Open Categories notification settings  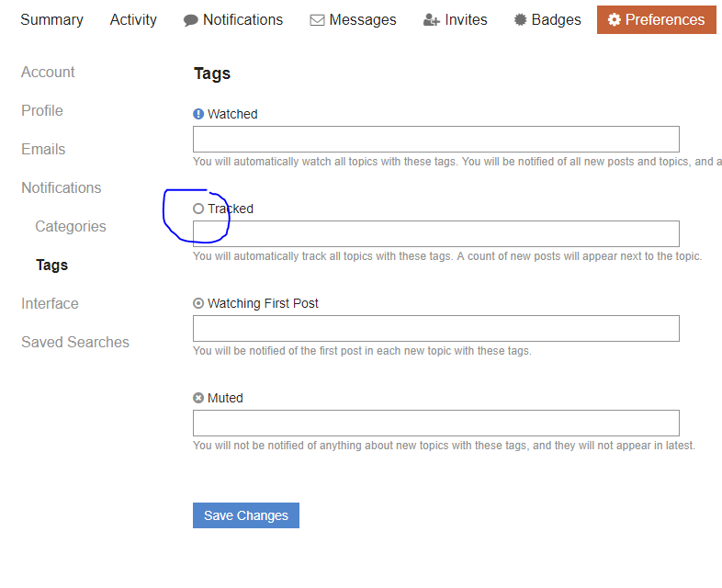point(71,226)
